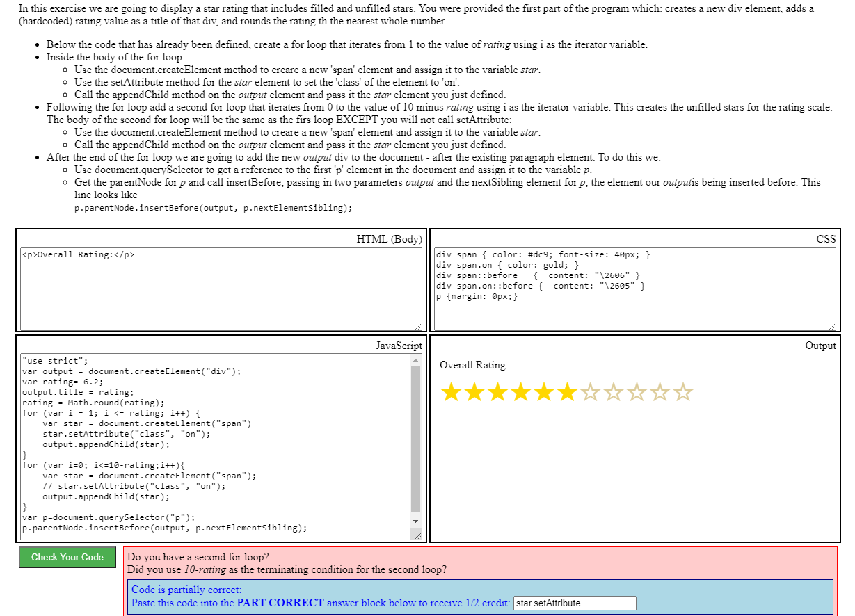Click the JavaScript editor scrollbar thumb

[x=416, y=438]
